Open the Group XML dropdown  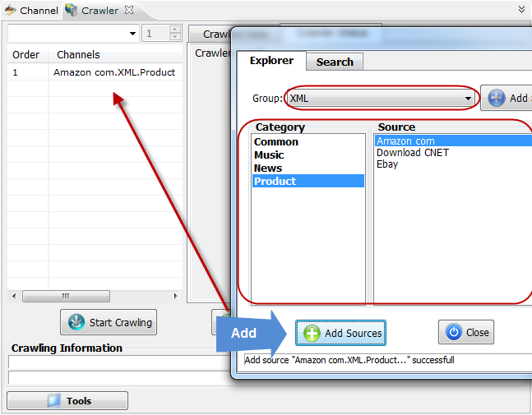(382, 99)
